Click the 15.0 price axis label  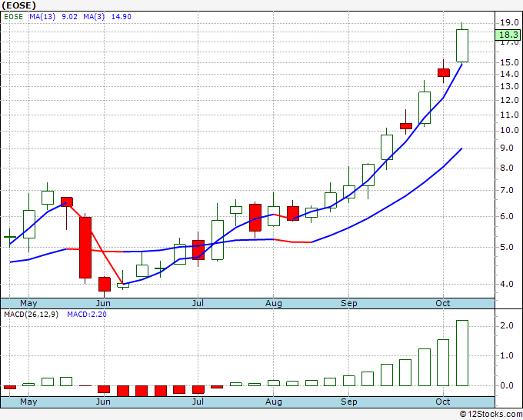pyautogui.click(x=509, y=62)
